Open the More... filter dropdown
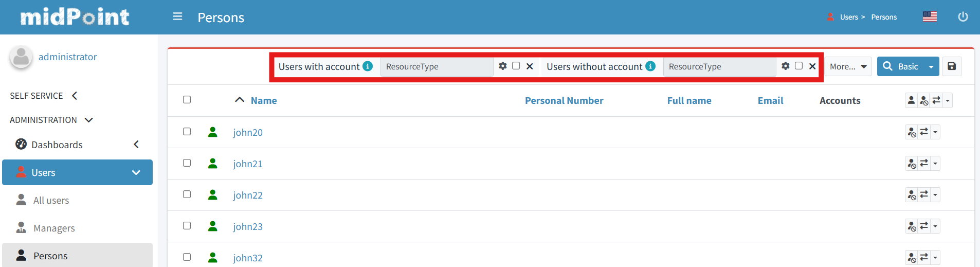The image size is (980, 267). click(x=848, y=66)
